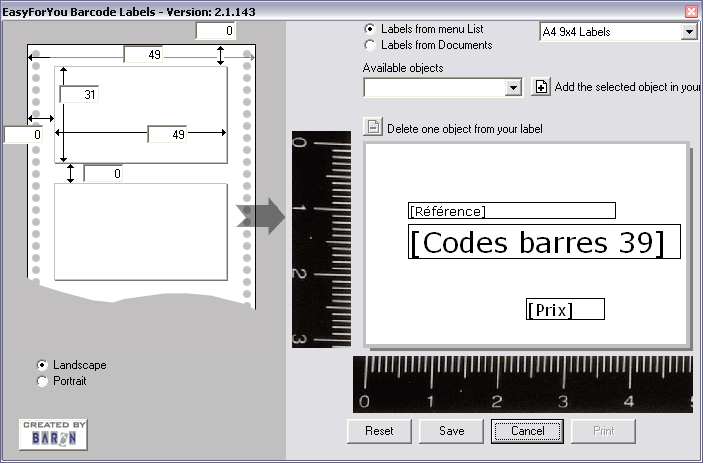Image resolution: width=703 pixels, height=463 pixels.
Task: Select Labels from Documents option
Action: pos(371,45)
